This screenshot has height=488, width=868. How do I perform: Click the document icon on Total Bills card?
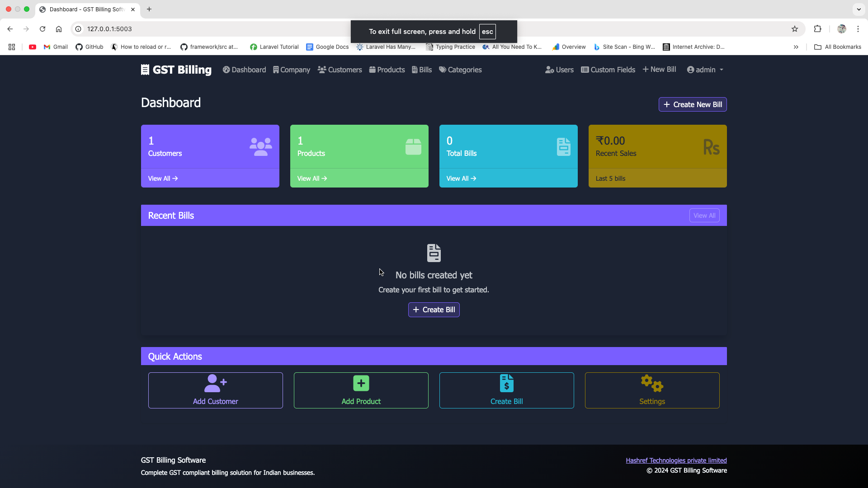563,147
